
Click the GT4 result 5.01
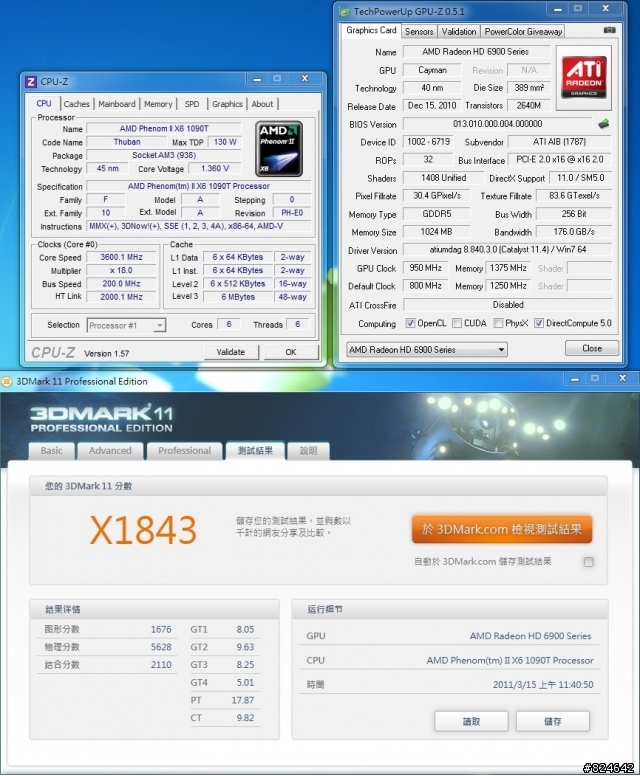coord(245,682)
